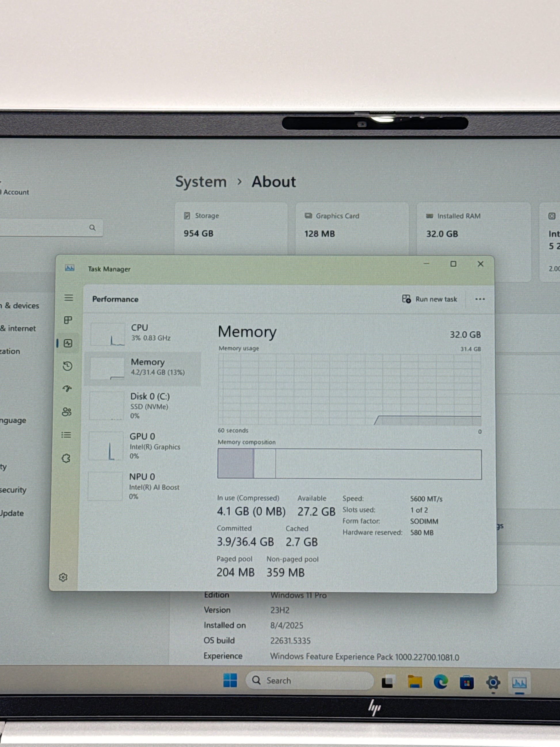
Task: Open Microsoft Edge from taskbar
Action: (441, 682)
